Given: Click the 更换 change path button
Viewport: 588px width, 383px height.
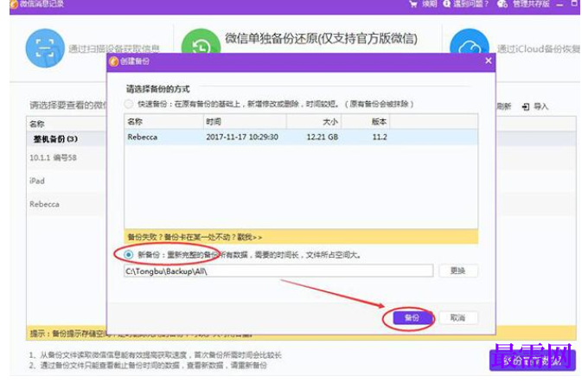Looking at the screenshot, I should pos(458,271).
